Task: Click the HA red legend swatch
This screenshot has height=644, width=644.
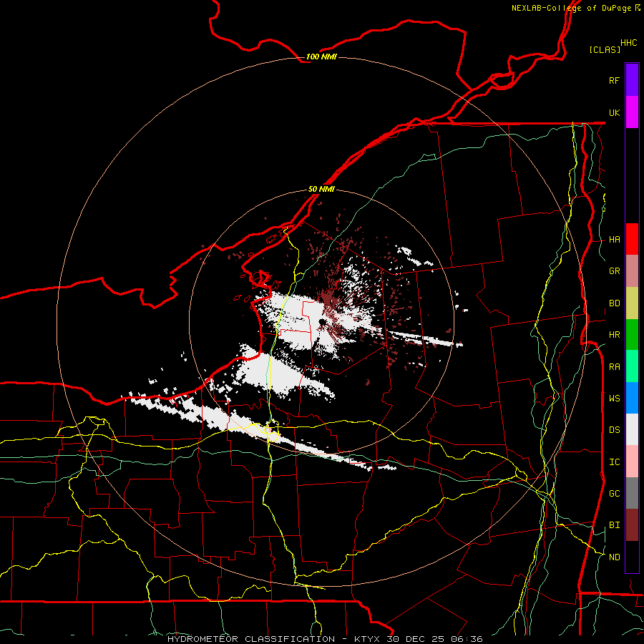Action: (632, 239)
